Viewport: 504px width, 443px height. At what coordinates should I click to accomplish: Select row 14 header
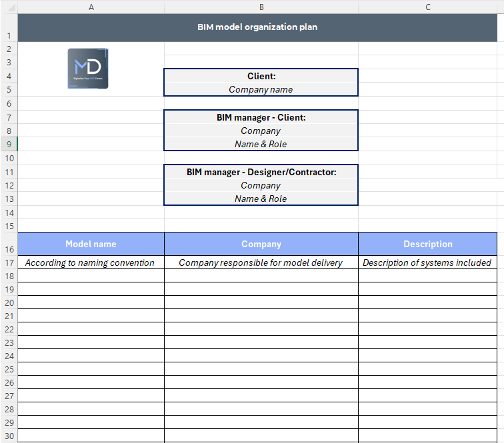coord(9,213)
